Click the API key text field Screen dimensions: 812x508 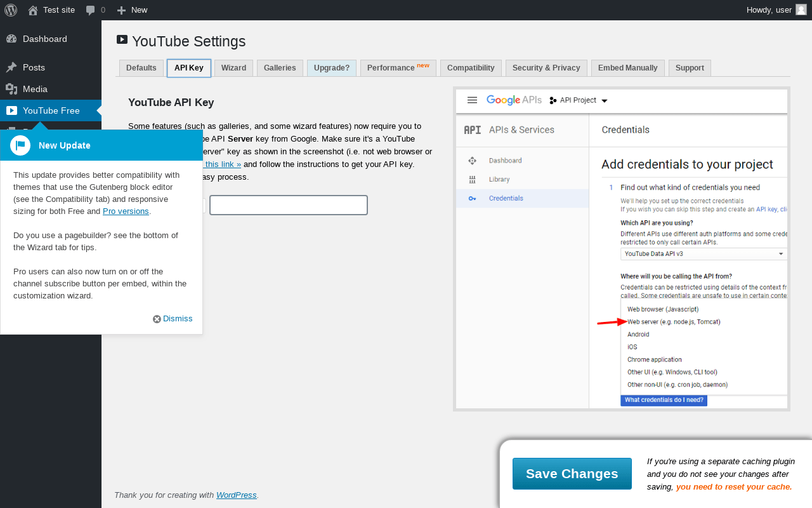[289, 205]
